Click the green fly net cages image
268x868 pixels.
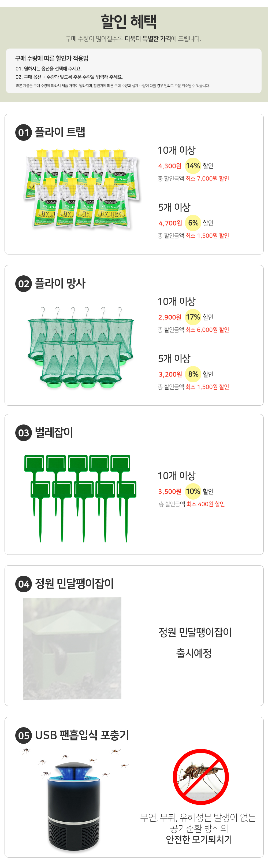tap(81, 347)
